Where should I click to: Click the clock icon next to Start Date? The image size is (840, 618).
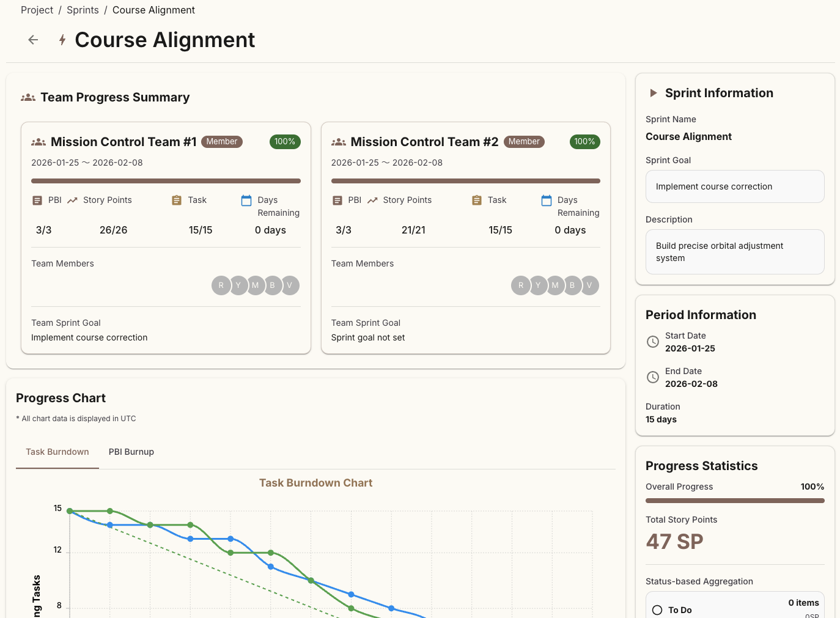[652, 342]
